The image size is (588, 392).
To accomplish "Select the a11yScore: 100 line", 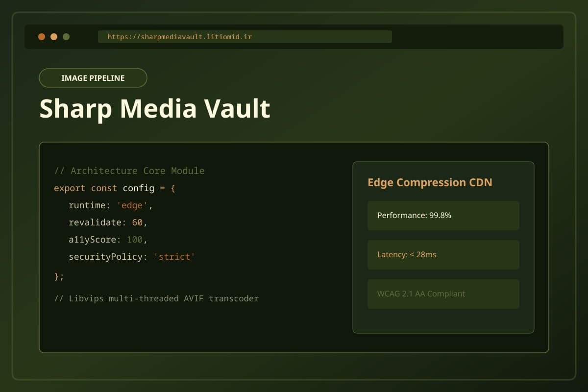I will point(108,240).
